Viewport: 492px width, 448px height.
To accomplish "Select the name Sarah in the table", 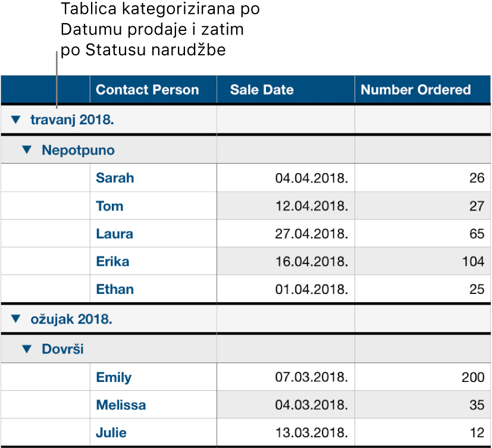I will 115,178.
